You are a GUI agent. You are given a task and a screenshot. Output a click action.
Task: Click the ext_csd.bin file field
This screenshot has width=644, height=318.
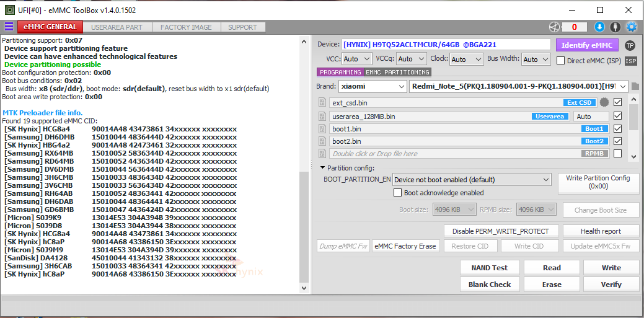point(463,102)
